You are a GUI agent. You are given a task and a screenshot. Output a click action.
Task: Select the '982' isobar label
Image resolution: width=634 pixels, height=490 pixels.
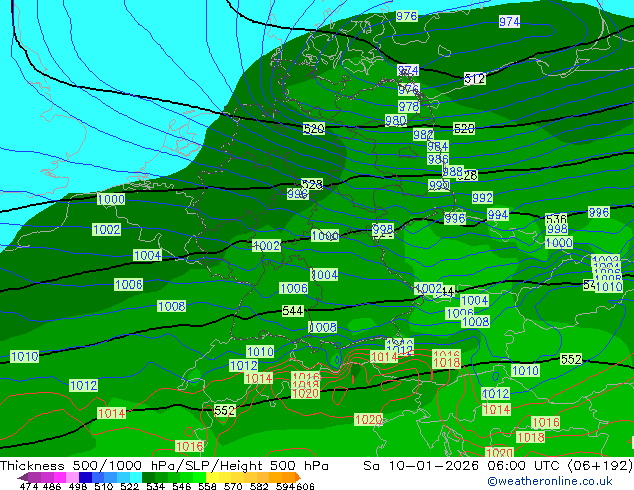tap(423, 134)
